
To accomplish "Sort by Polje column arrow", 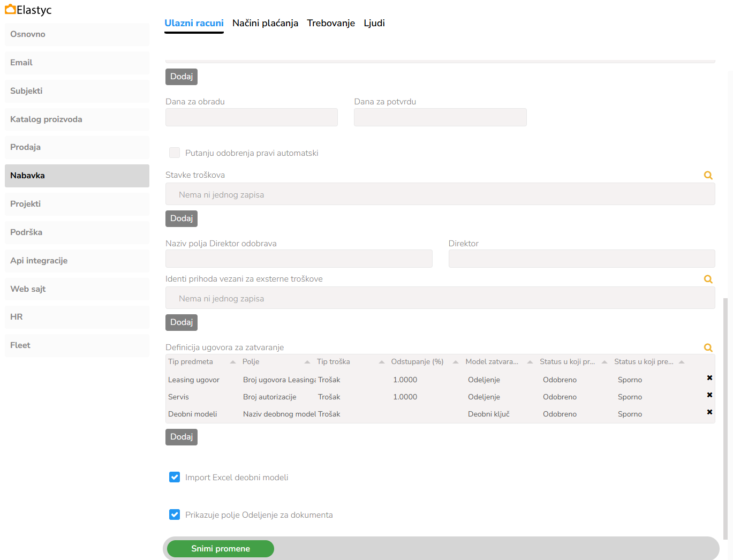I will click(x=307, y=362).
